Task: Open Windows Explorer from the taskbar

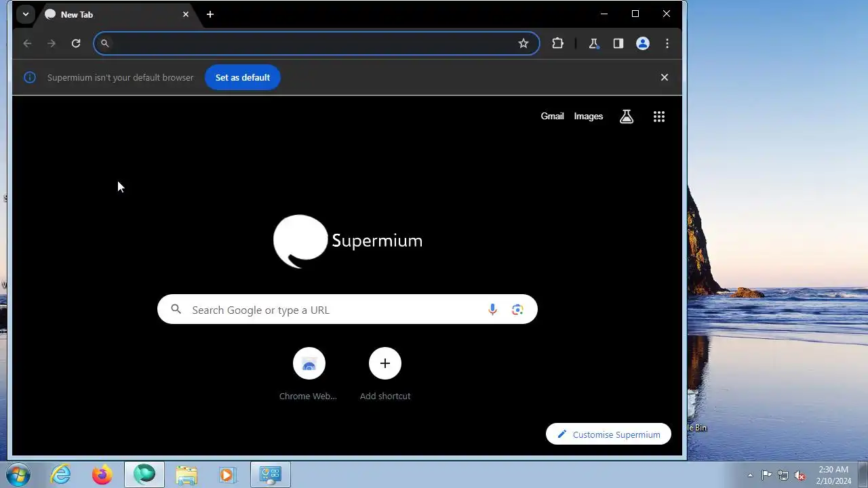Action: [186, 474]
